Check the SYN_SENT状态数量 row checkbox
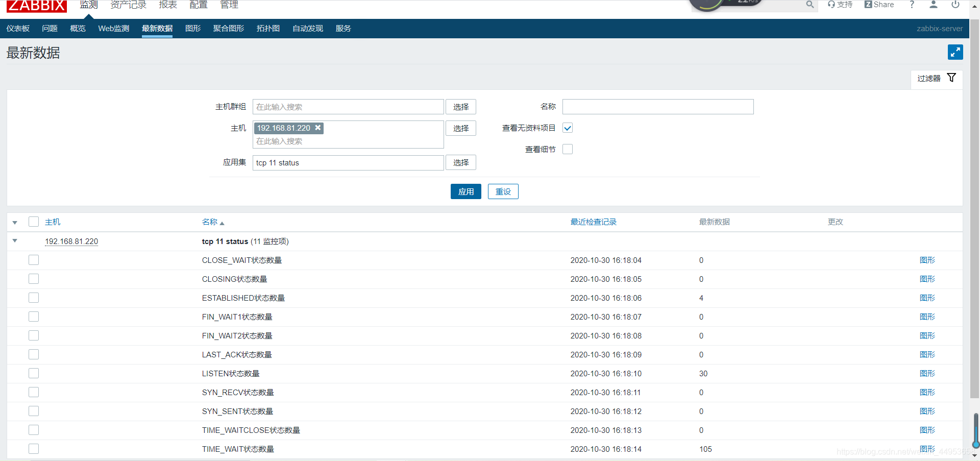This screenshot has width=980, height=461. [34, 411]
